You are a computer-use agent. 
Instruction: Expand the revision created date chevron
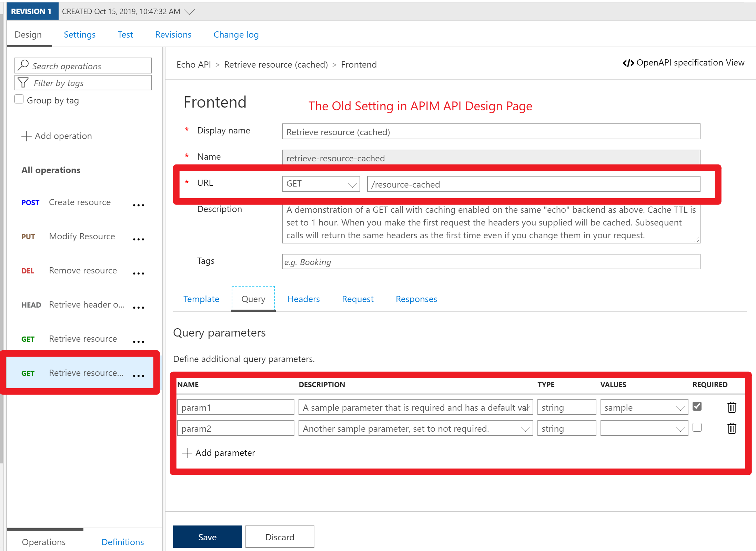click(x=189, y=12)
